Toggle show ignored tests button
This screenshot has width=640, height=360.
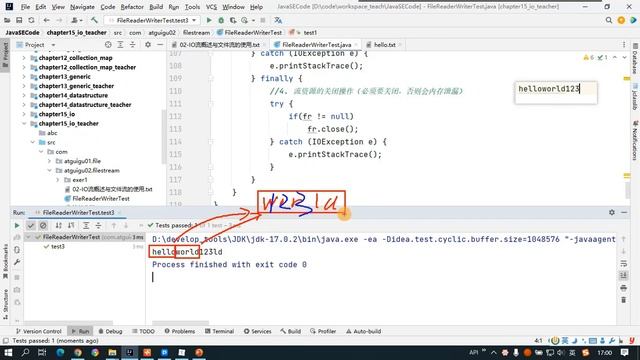[x=43, y=225]
